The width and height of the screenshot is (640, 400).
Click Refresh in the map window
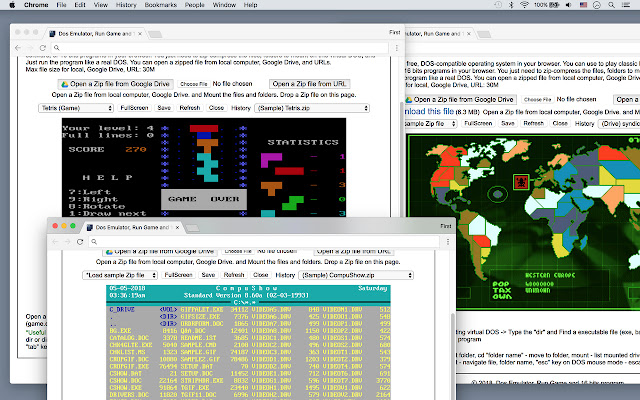pyautogui.click(x=533, y=123)
